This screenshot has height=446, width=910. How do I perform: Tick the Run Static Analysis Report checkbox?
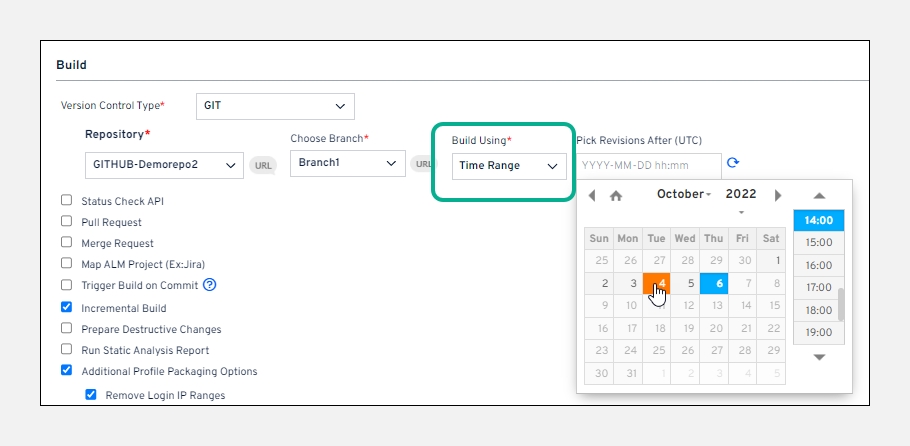click(x=67, y=350)
